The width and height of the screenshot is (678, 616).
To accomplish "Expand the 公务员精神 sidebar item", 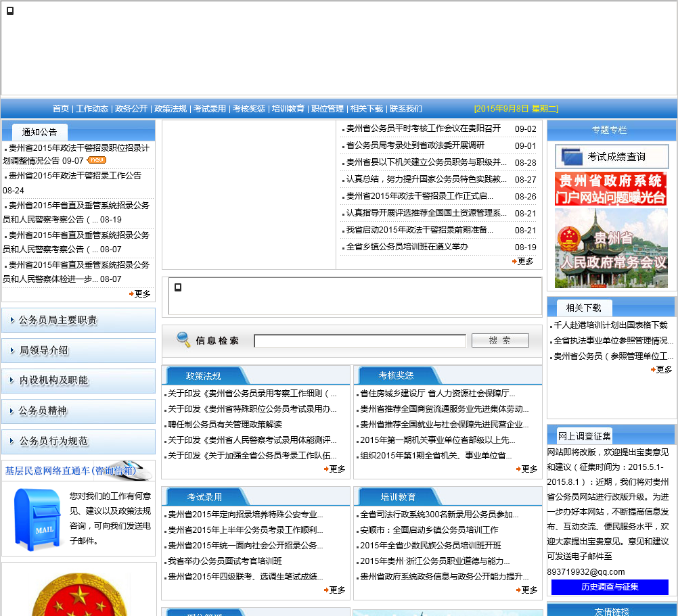I will click(x=78, y=411).
